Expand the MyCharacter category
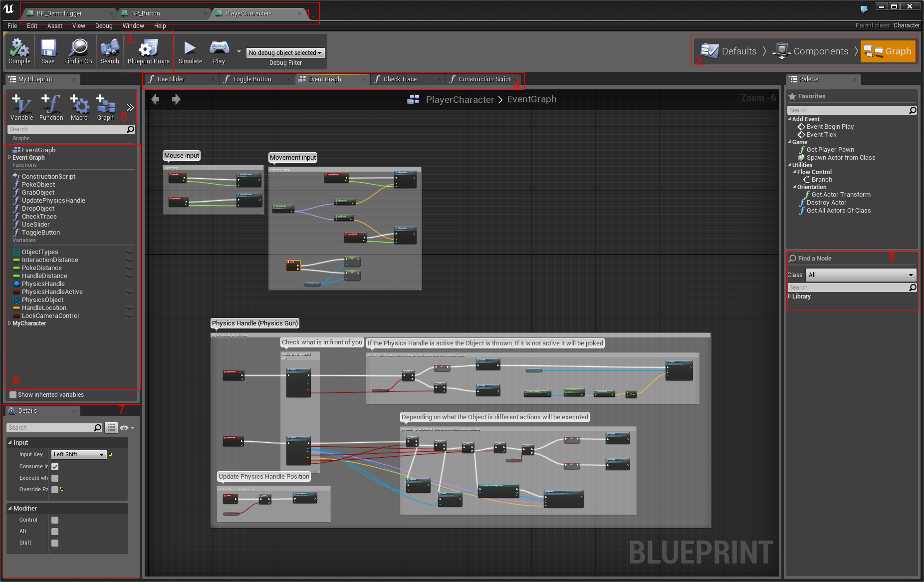924x582 pixels. 9,323
